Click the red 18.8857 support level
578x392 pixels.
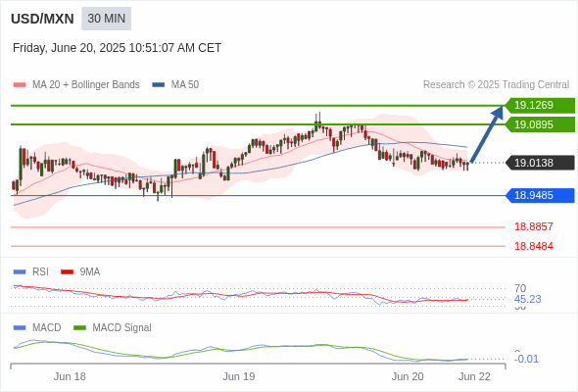pos(534,226)
